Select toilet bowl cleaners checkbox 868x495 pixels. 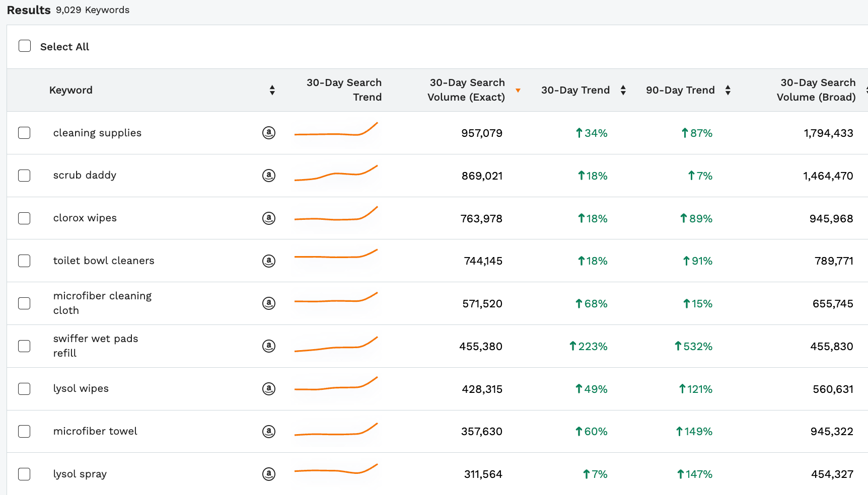[x=24, y=261]
